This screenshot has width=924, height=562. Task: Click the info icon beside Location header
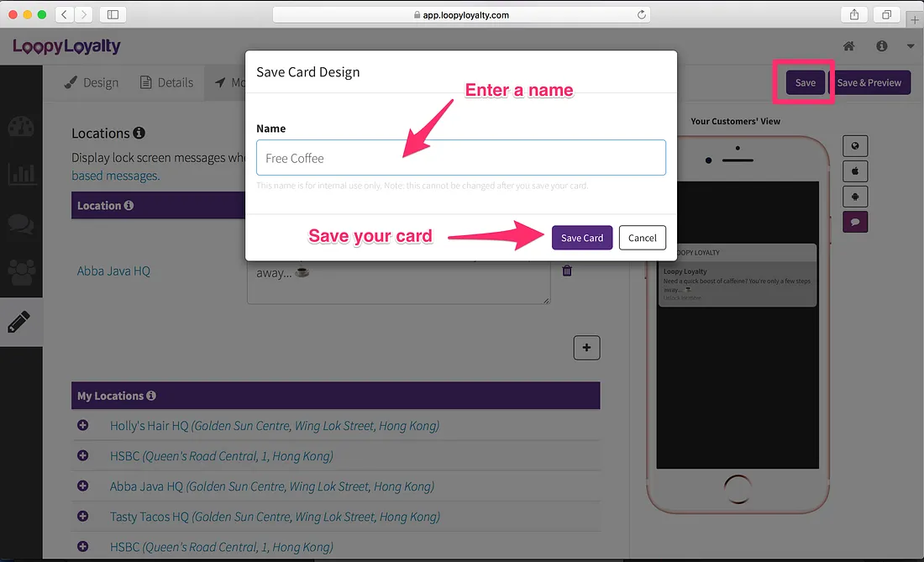129,205
